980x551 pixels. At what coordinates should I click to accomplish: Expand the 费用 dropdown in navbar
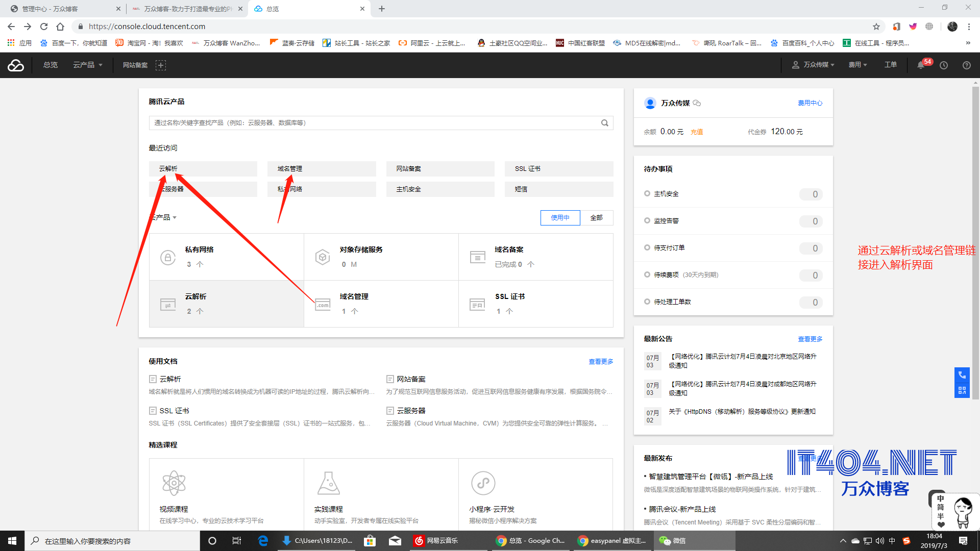pos(857,65)
